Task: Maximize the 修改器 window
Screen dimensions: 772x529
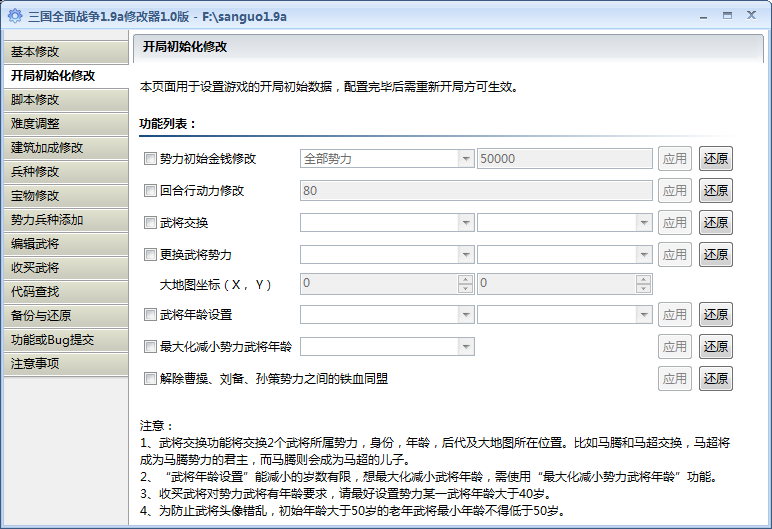Action: [x=727, y=16]
